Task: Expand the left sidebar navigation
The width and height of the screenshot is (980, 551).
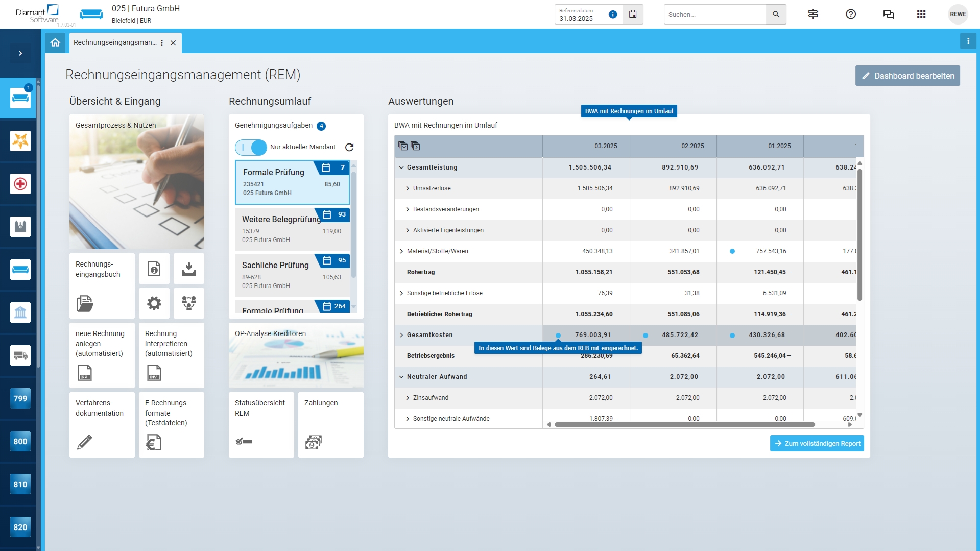Action: [x=20, y=53]
